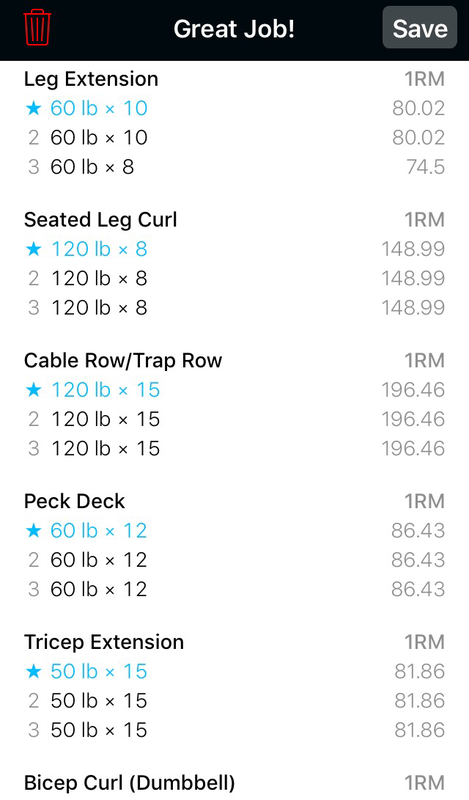Tap Peck Deck set 2, 60 lb × 12

pyautogui.click(x=234, y=560)
